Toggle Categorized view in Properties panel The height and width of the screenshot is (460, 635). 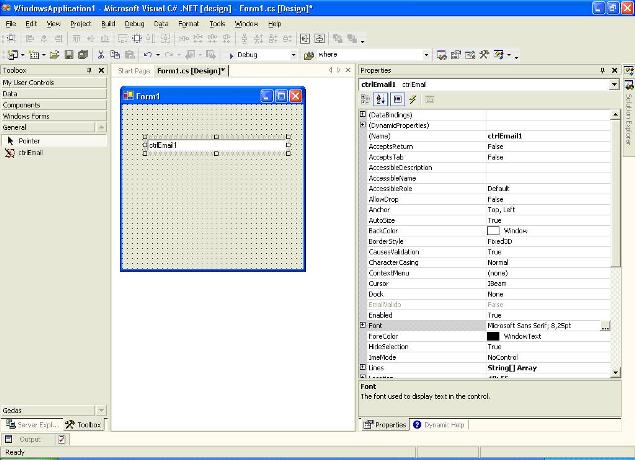(x=365, y=99)
